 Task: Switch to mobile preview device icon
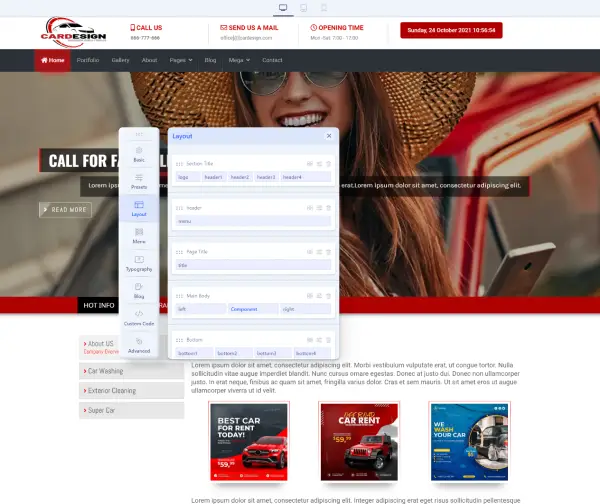[x=324, y=8]
